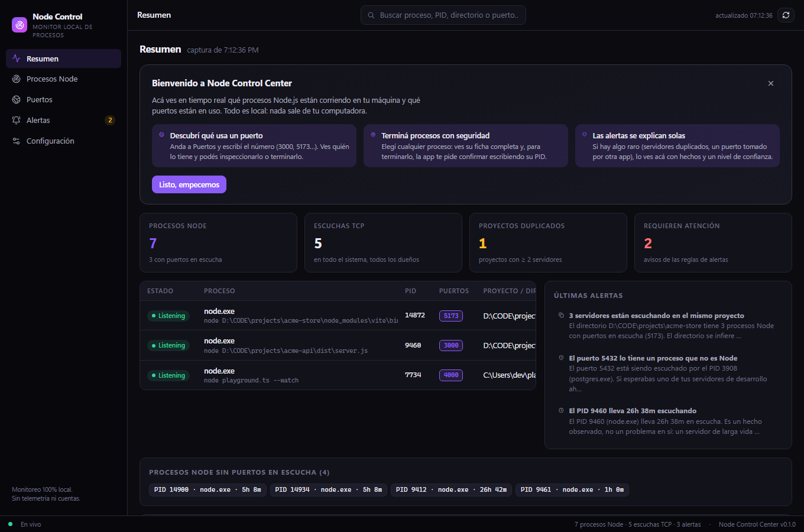Click the ESTADO column header

click(x=160, y=291)
